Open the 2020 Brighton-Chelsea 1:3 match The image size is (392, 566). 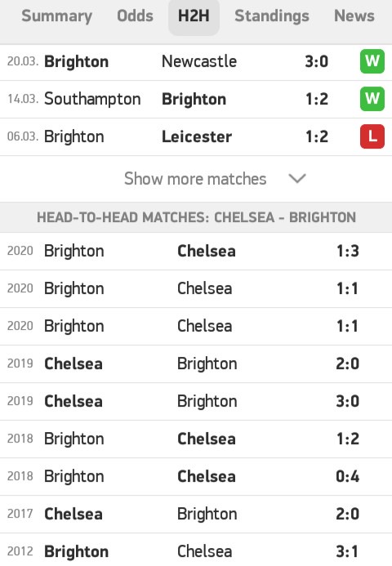click(x=196, y=252)
